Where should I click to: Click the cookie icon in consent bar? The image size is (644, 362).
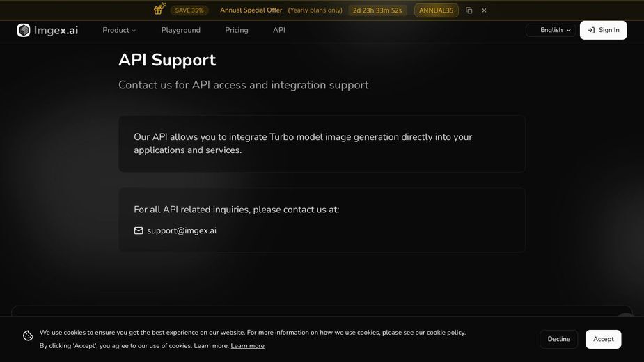pyautogui.click(x=28, y=336)
